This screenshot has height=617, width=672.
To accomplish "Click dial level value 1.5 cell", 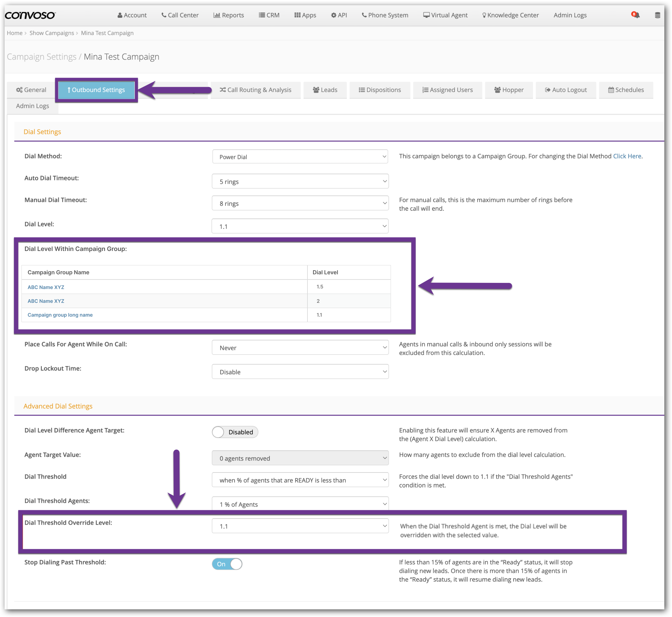I will pyautogui.click(x=349, y=287).
